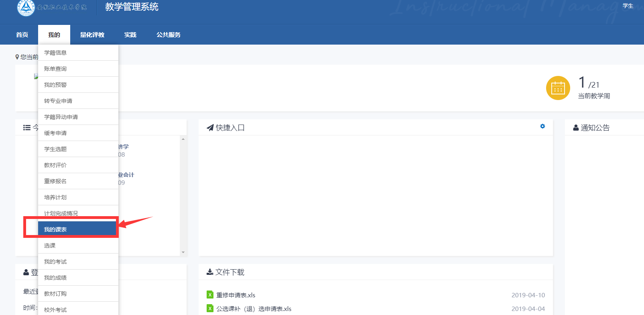Expand the 量化评教 navigation menu

point(92,35)
